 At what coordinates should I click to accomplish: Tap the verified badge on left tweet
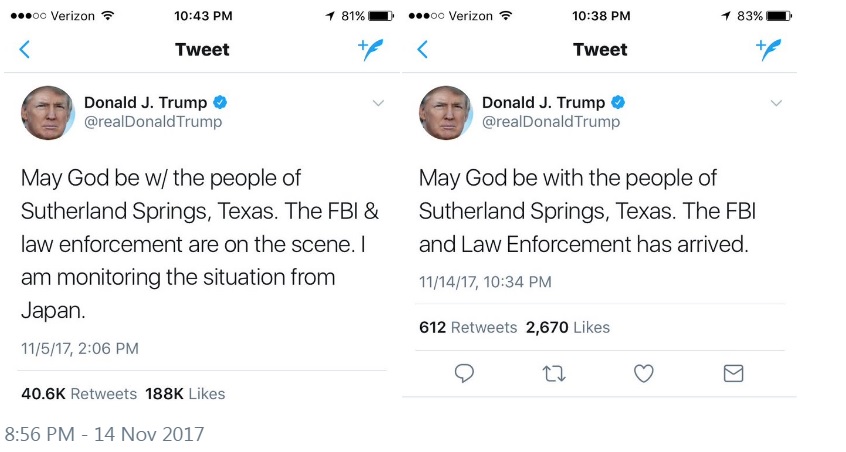220,103
